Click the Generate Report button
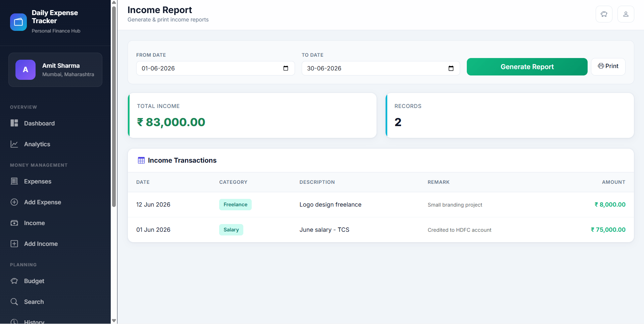644x324 pixels. pos(527,67)
